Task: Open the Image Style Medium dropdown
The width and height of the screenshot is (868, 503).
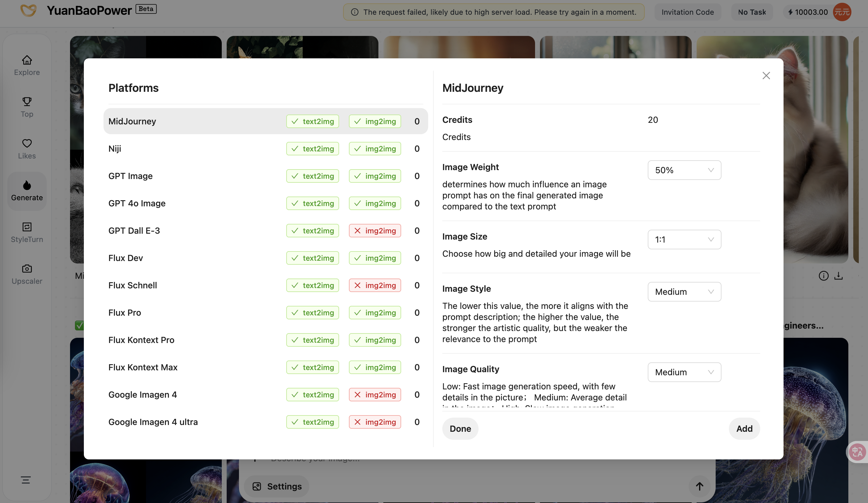Action: click(x=684, y=292)
